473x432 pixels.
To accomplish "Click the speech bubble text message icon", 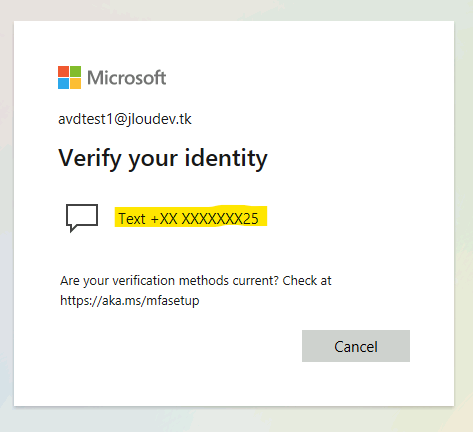I will point(82,218).
